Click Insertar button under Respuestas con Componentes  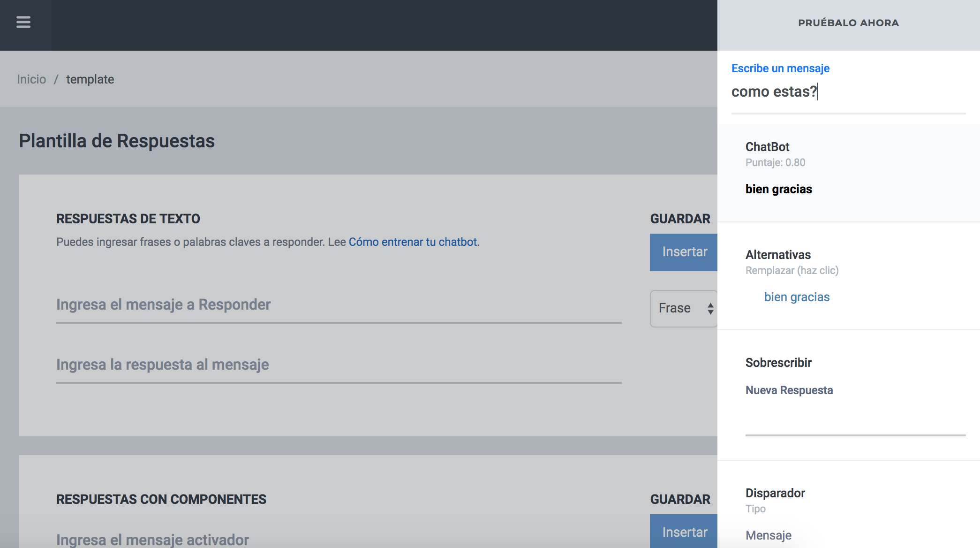(684, 531)
